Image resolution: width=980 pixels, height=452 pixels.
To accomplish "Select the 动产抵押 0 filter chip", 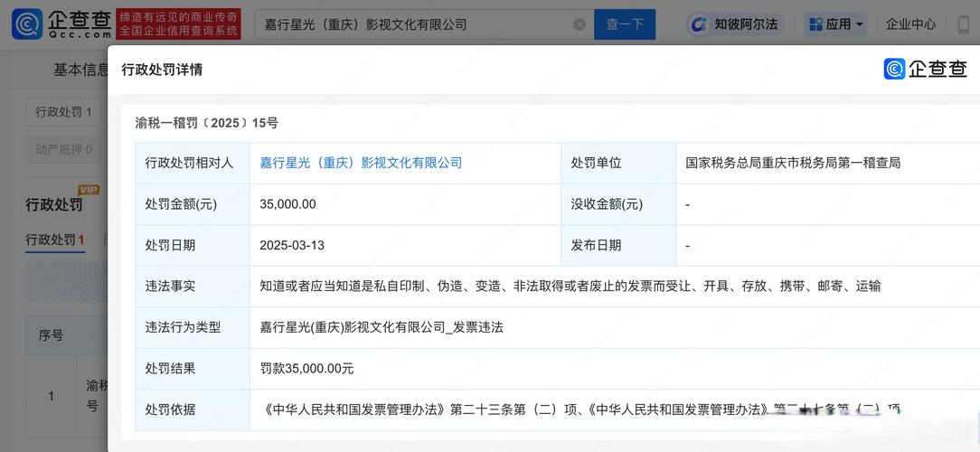I will (x=64, y=149).
